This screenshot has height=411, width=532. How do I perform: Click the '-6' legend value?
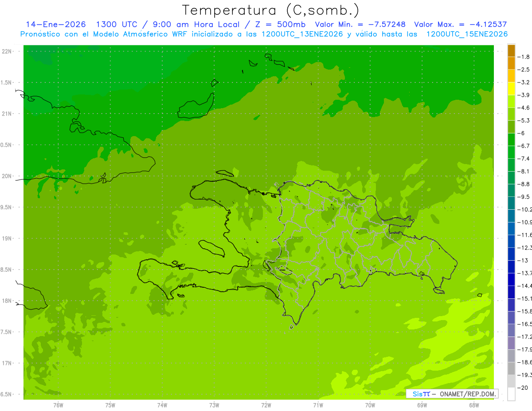coord(521,133)
